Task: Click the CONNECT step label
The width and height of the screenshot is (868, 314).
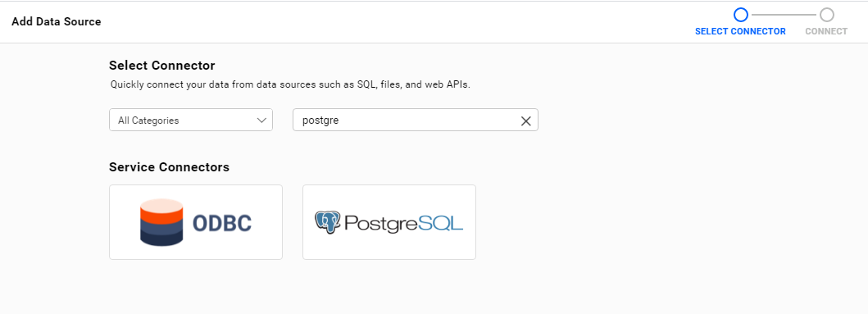Action: click(x=826, y=32)
